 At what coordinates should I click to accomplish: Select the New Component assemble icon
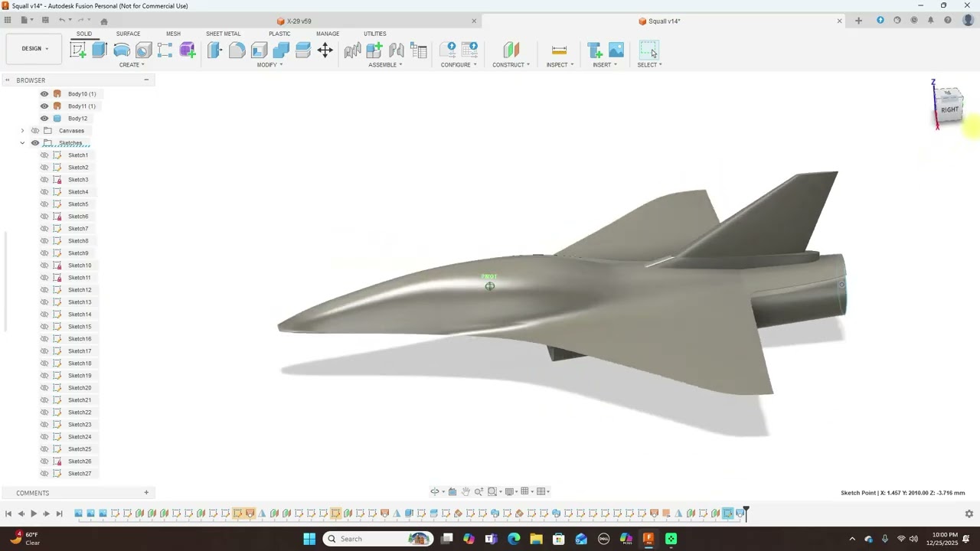point(374,51)
